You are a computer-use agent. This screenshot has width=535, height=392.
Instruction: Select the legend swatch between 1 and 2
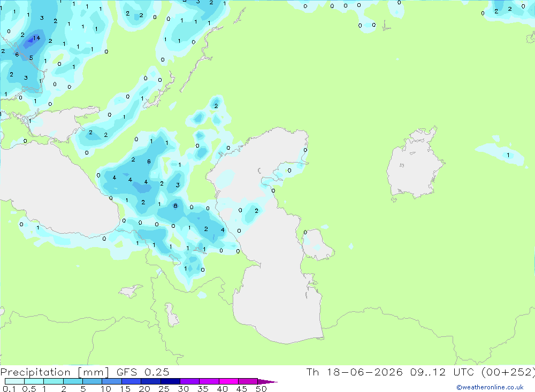click(53, 381)
